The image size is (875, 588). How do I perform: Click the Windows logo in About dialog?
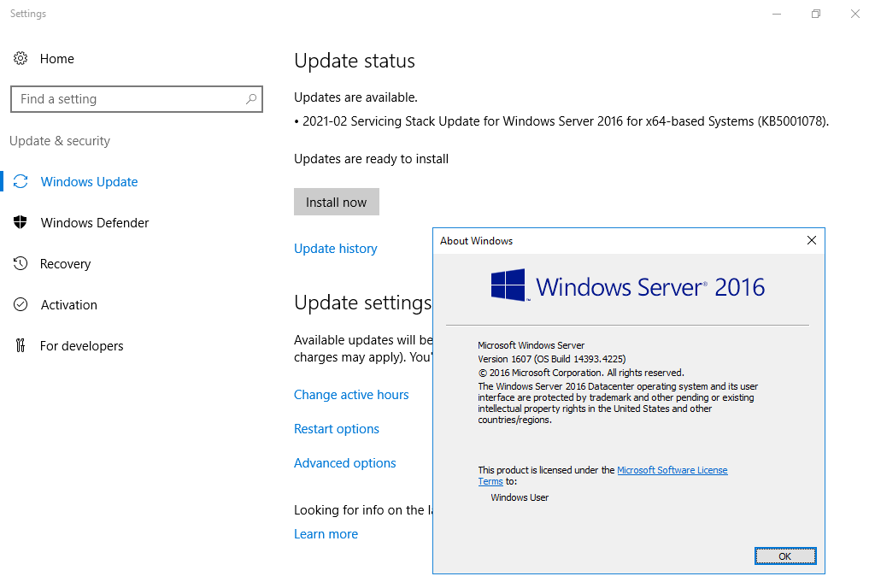pos(508,285)
